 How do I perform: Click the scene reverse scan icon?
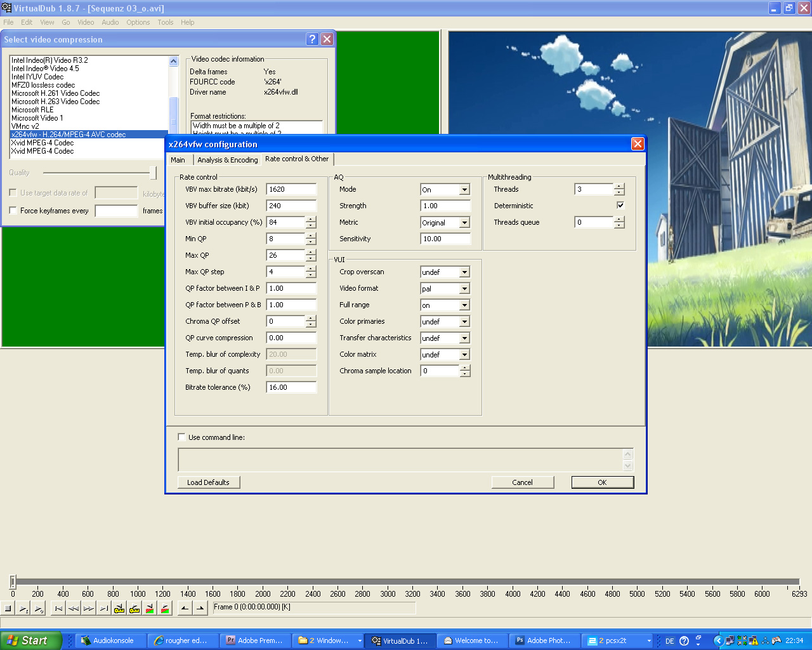pos(150,608)
